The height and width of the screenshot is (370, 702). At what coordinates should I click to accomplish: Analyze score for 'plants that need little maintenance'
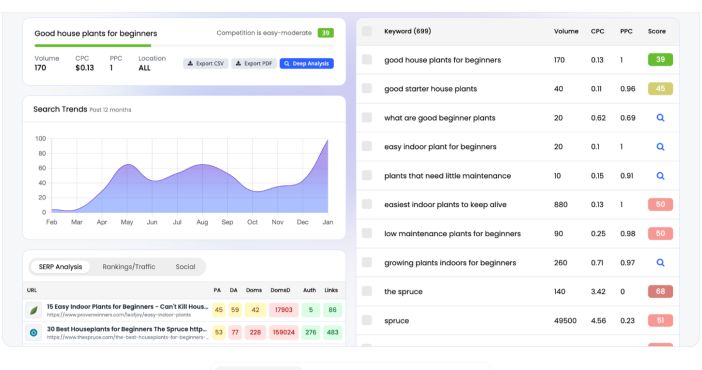(x=660, y=176)
